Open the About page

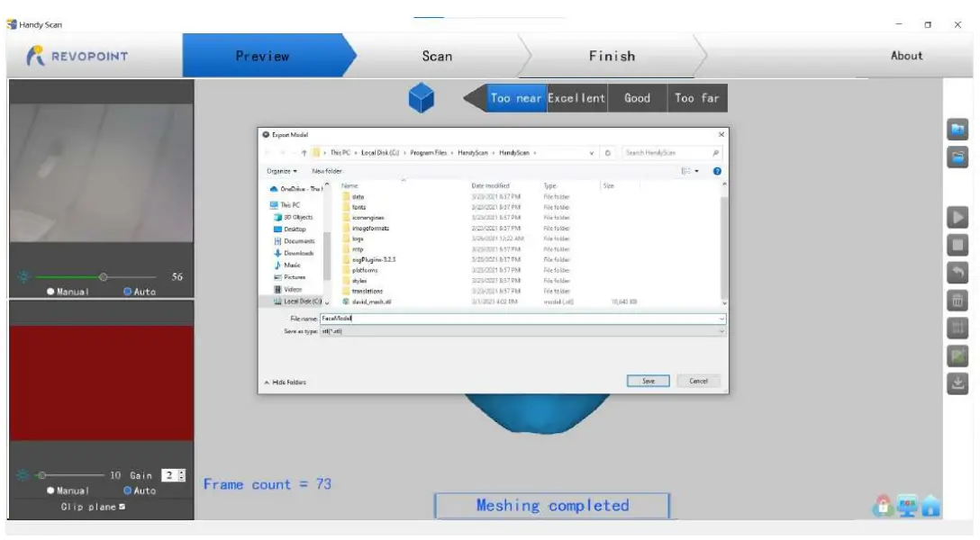point(906,56)
